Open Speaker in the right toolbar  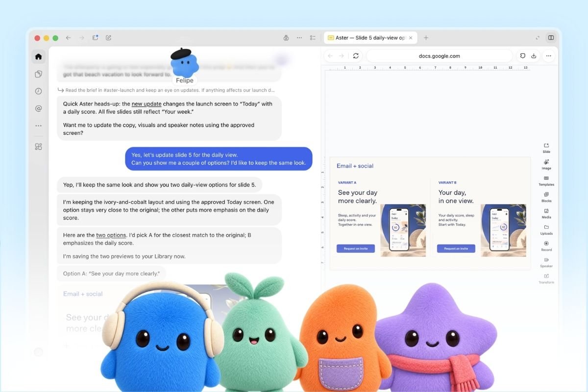coord(546,262)
